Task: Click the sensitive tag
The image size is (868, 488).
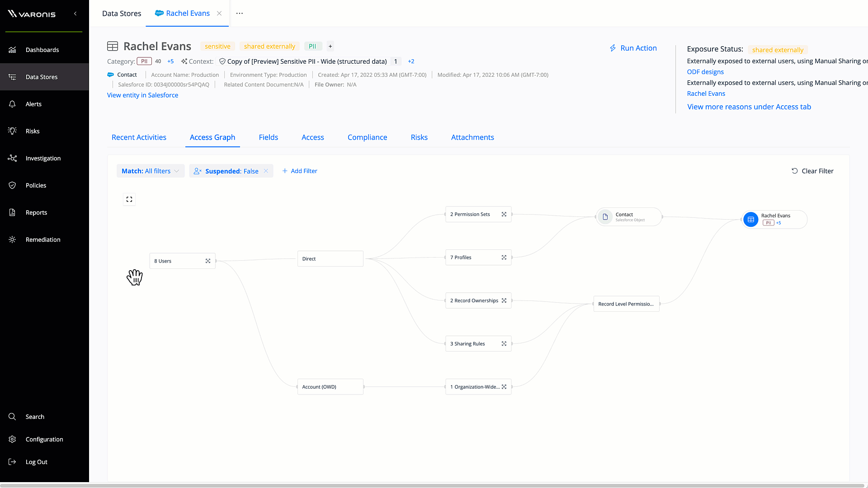Action: (x=217, y=47)
